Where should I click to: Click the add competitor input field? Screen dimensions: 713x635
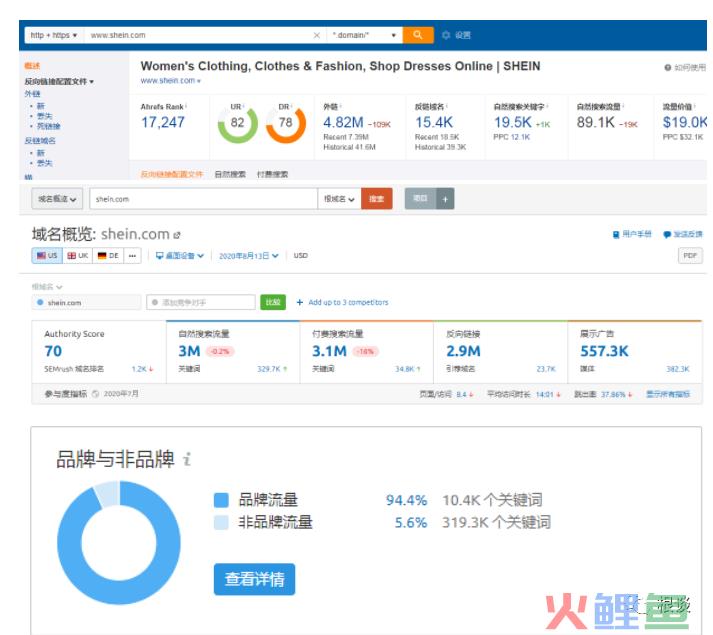(201, 302)
